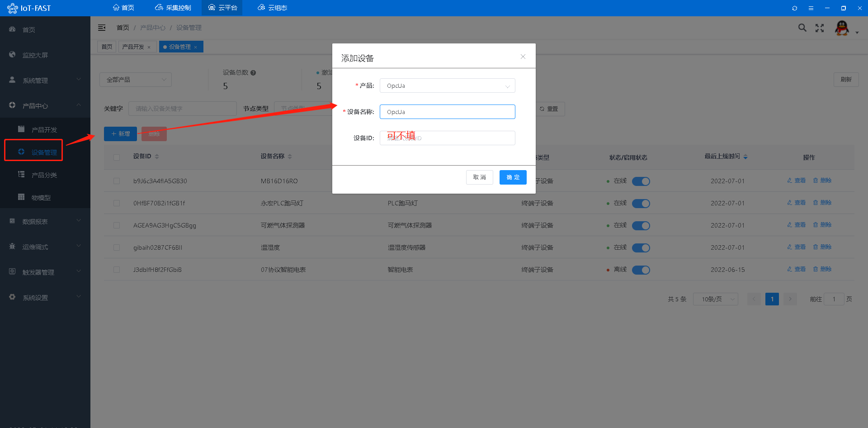The image size is (868, 428).
Task: Open the user avatar menu
Action: coord(842,28)
